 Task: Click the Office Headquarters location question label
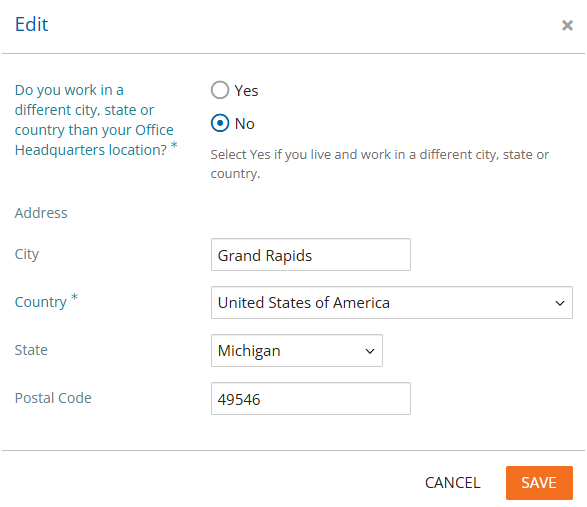(96, 120)
